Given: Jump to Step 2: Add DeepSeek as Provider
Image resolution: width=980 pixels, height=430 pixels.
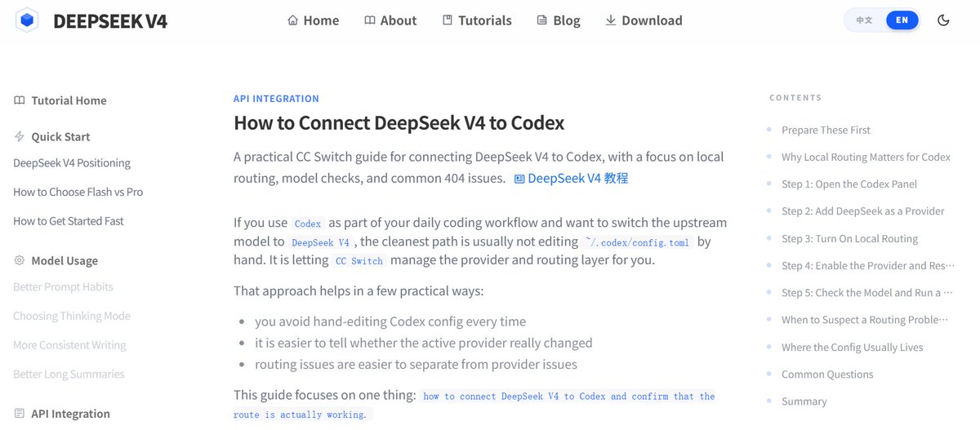Looking at the screenshot, I should point(862,211).
